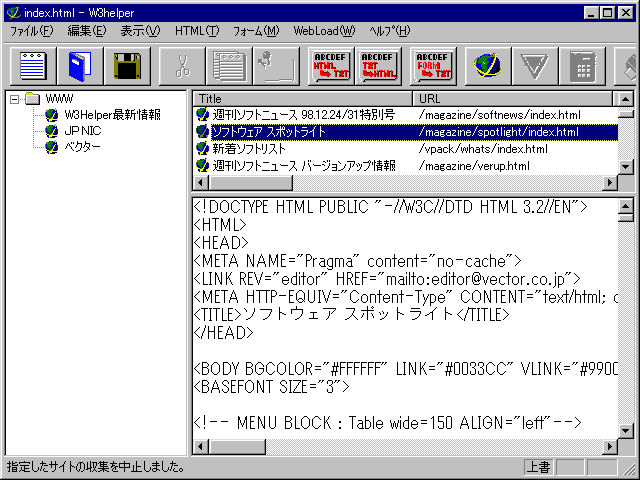This screenshot has width=640, height=480.
Task: Click the gray downward triangle icon
Action: tap(535, 66)
